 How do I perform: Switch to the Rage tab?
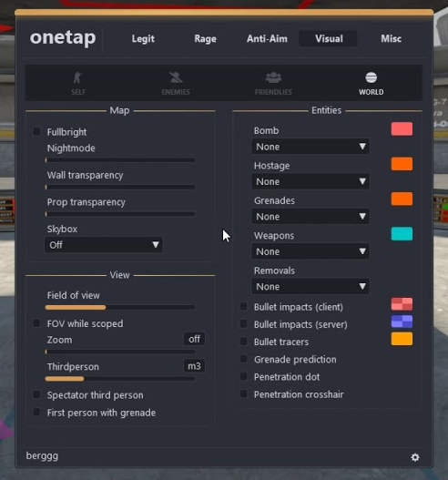click(206, 39)
